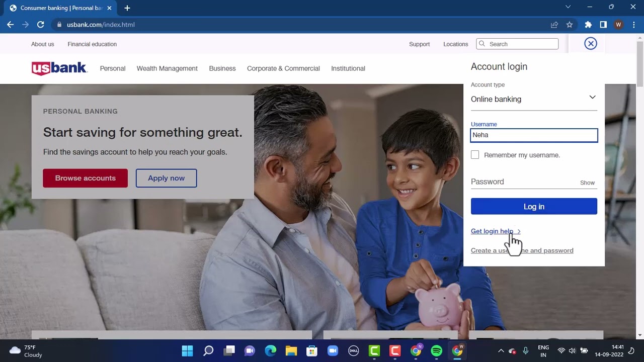This screenshot has width=644, height=362.
Task: Switch to Chrome window with N profile badge
Action: click(x=416, y=350)
